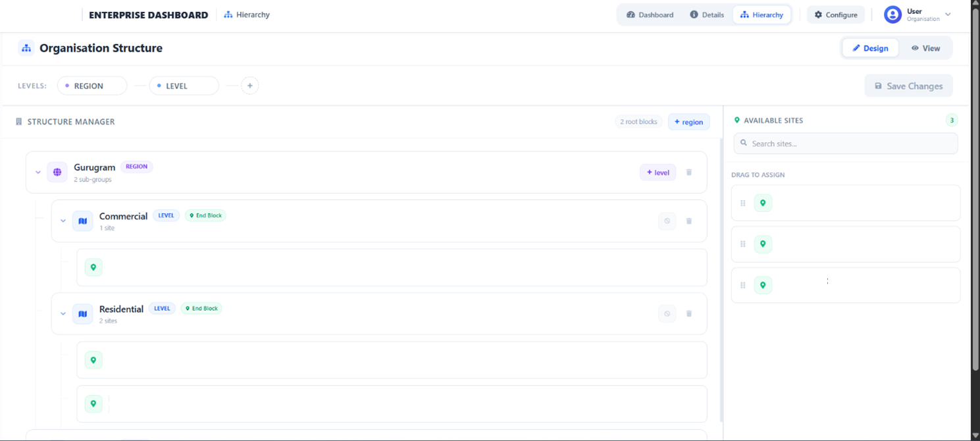Click the map icon beside Commercial
This screenshot has height=441, width=980.
click(x=83, y=221)
